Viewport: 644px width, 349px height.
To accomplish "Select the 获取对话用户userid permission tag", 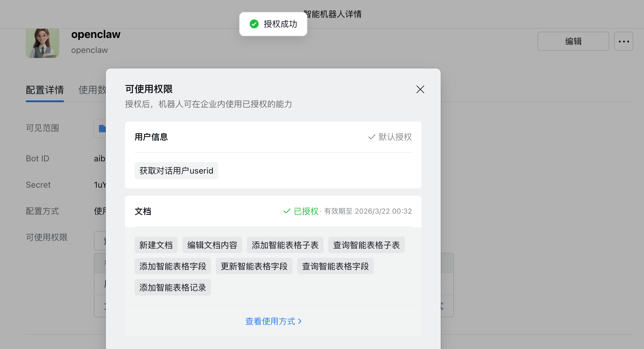I will pos(176,171).
